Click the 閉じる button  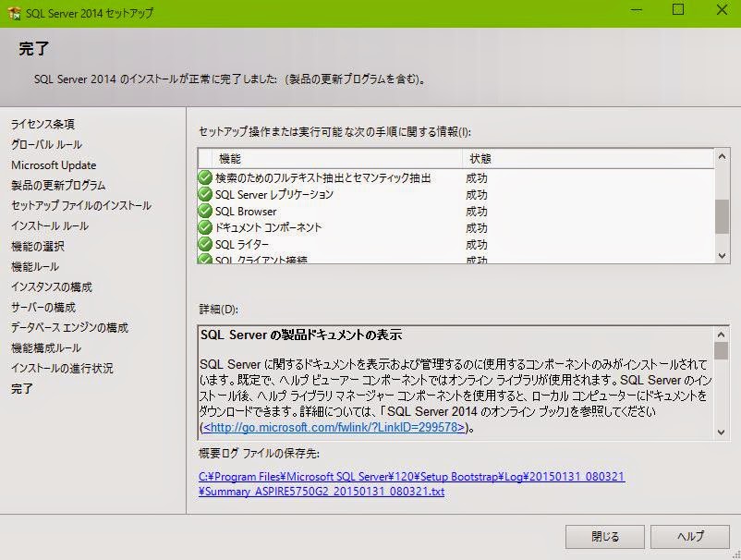[x=605, y=536]
